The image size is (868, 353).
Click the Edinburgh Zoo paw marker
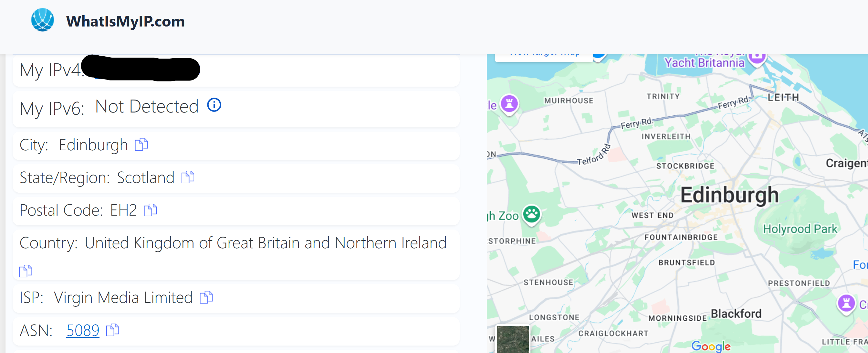(x=532, y=215)
